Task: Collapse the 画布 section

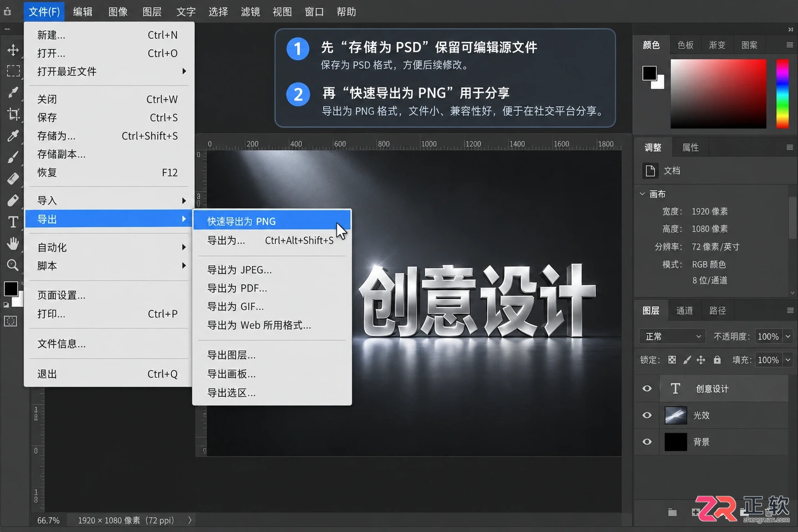Action: pos(642,194)
